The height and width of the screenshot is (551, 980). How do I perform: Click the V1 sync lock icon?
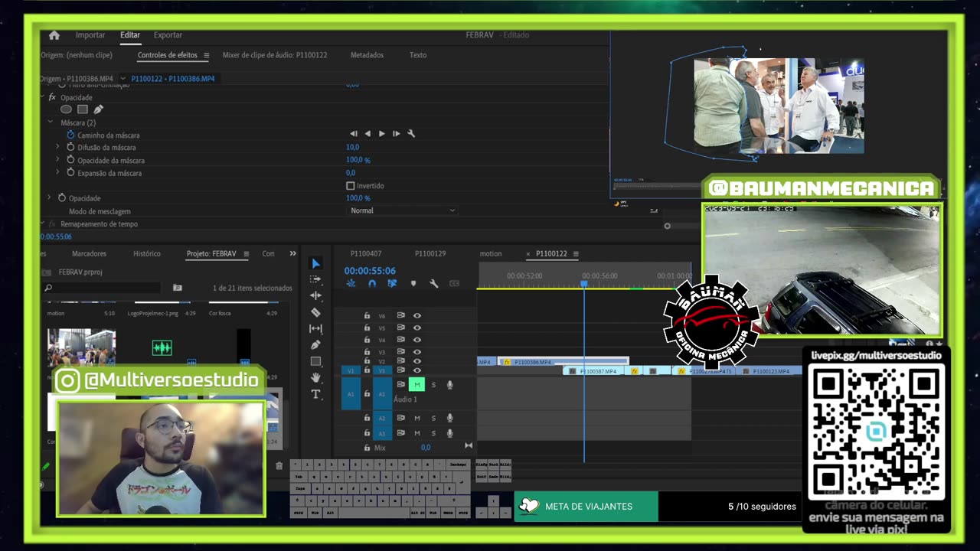pos(400,370)
